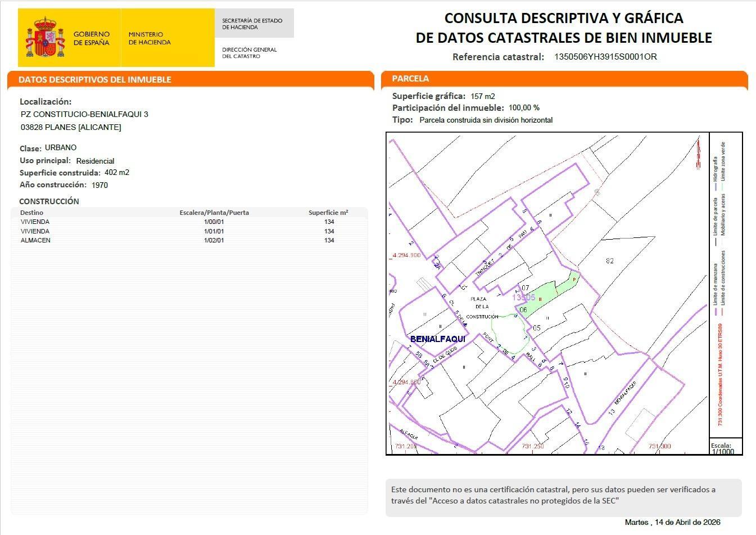Click the small circle marker on map boundary
756x535 pixels.
click(597, 192)
